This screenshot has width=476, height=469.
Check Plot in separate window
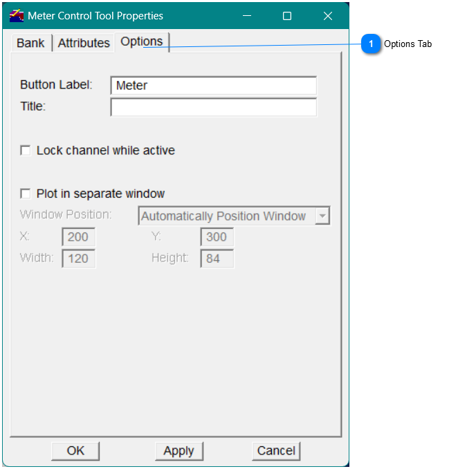pos(25,194)
